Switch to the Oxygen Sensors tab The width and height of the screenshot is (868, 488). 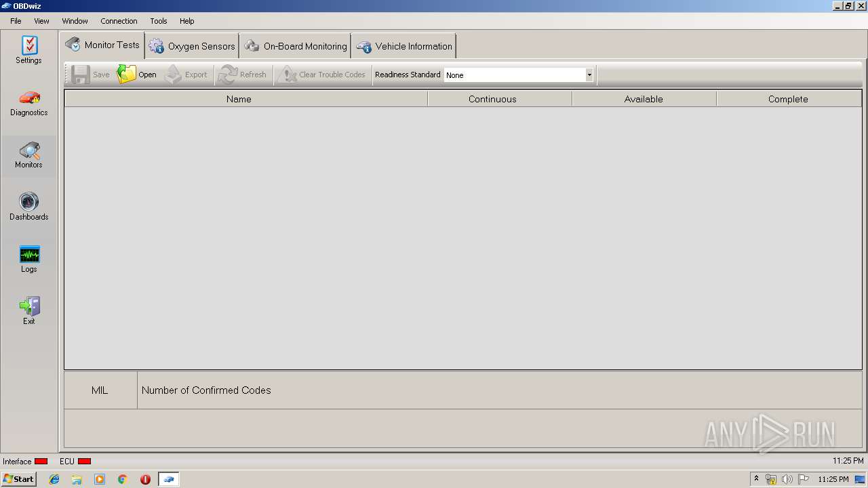(192, 46)
